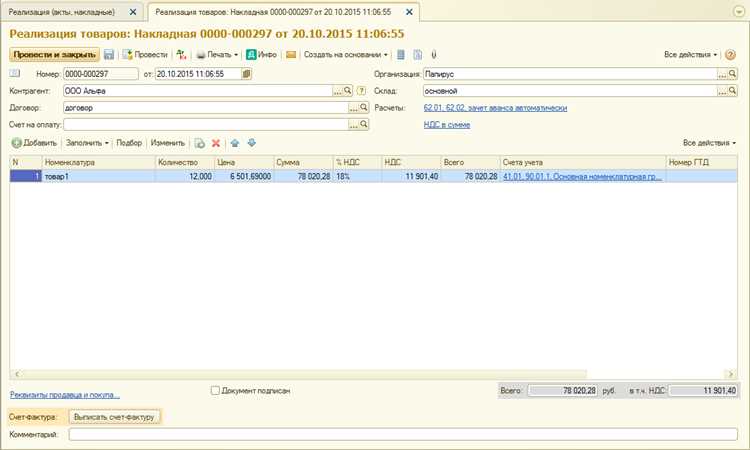Click the save diskette icon in toolbar
This screenshot has height=450, width=750.
(109, 55)
